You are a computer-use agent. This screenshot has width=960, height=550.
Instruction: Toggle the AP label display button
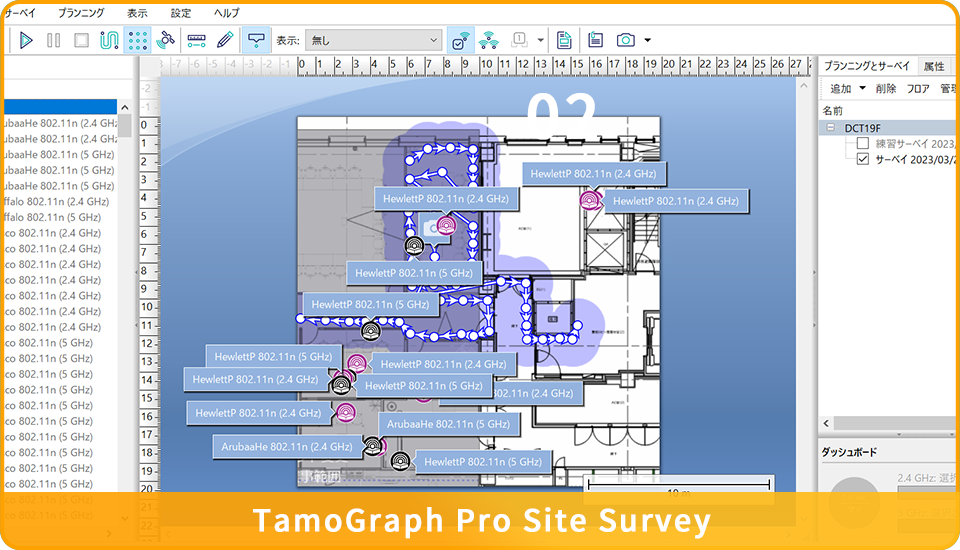pyautogui.click(x=257, y=40)
